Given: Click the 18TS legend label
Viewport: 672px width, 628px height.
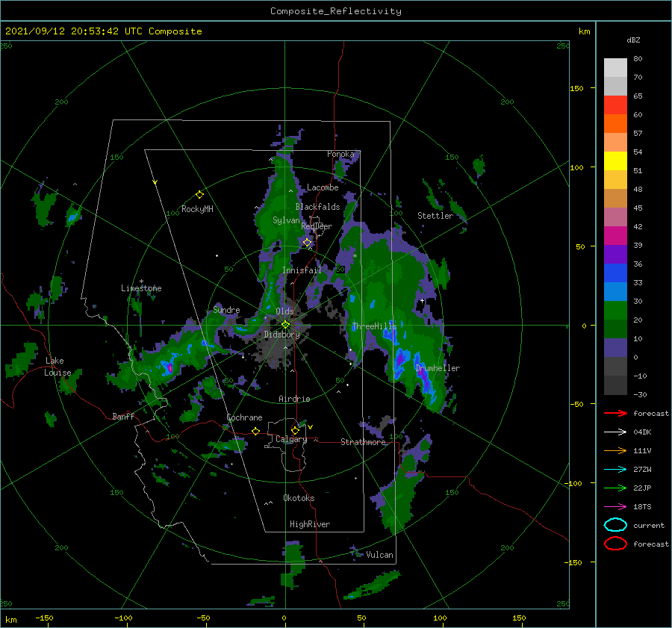Looking at the screenshot, I should [x=642, y=507].
